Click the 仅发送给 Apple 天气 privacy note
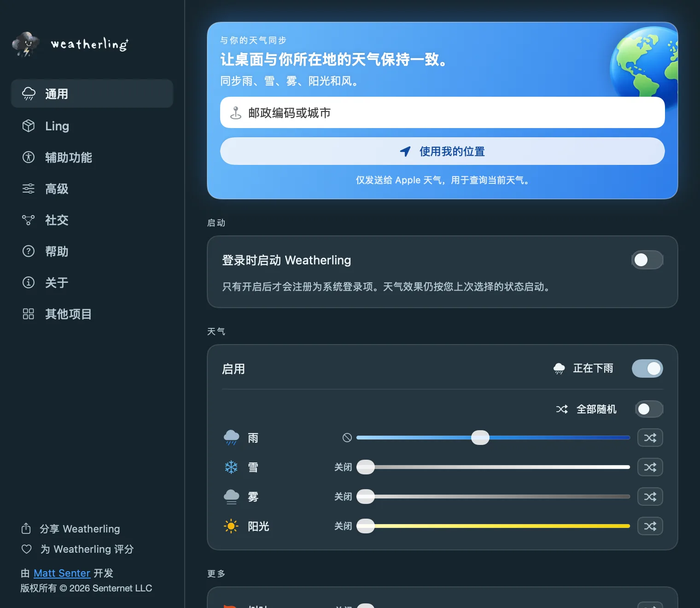This screenshot has height=608, width=700. (442, 180)
